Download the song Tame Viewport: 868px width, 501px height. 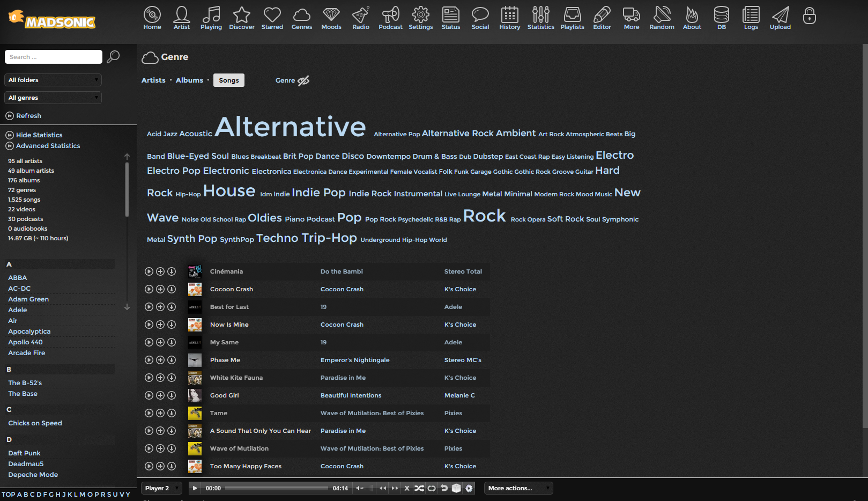[172, 413]
